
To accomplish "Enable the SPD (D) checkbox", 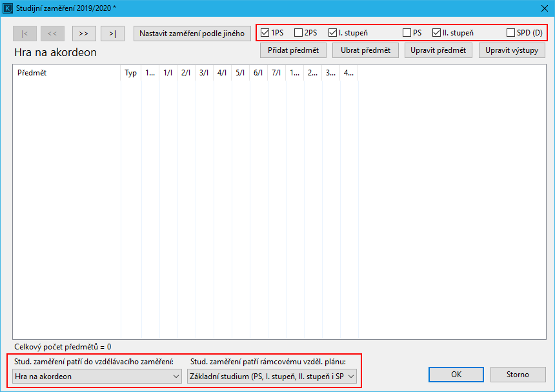I will point(511,33).
